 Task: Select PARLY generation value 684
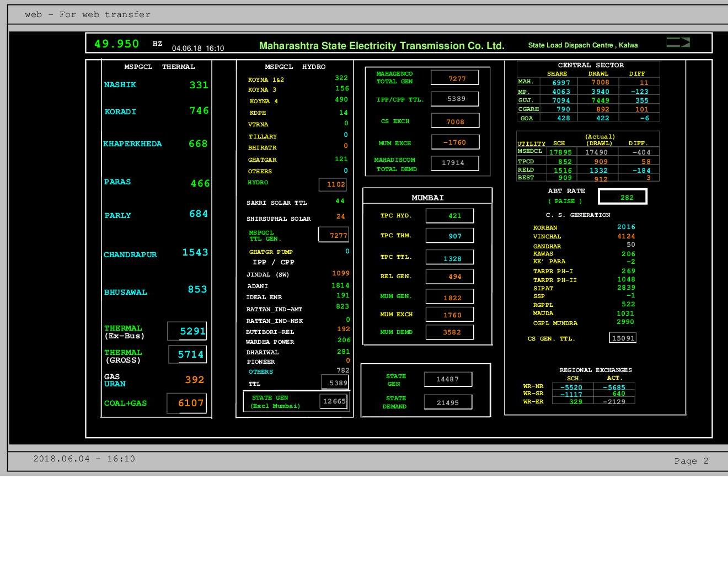pyautogui.click(x=198, y=214)
